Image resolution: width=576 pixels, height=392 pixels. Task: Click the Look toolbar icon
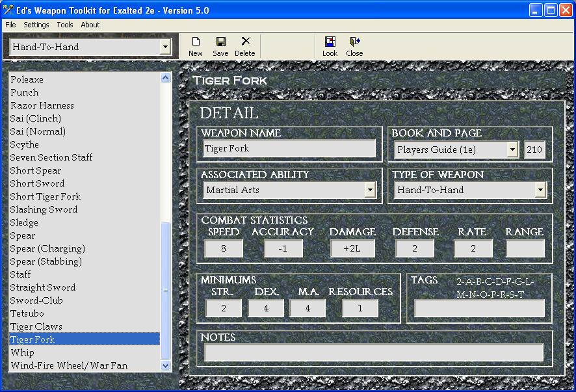(x=330, y=42)
